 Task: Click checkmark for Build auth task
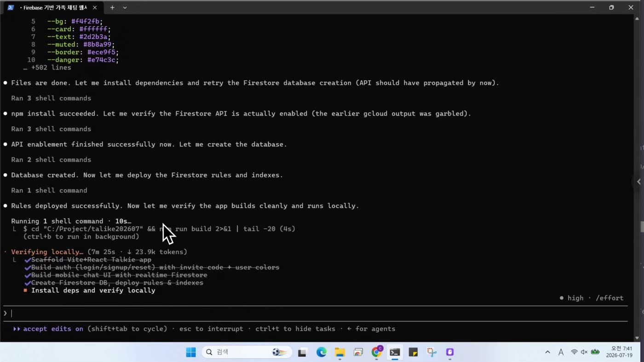(x=28, y=268)
